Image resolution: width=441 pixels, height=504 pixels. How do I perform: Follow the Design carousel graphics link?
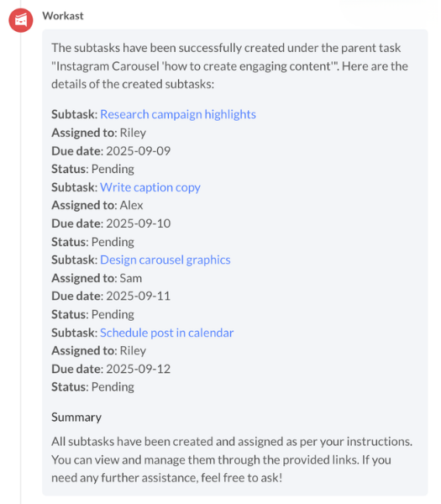(x=165, y=260)
